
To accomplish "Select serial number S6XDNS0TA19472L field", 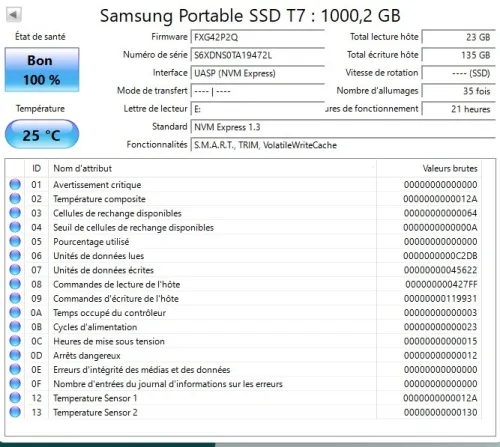I will (x=258, y=55).
